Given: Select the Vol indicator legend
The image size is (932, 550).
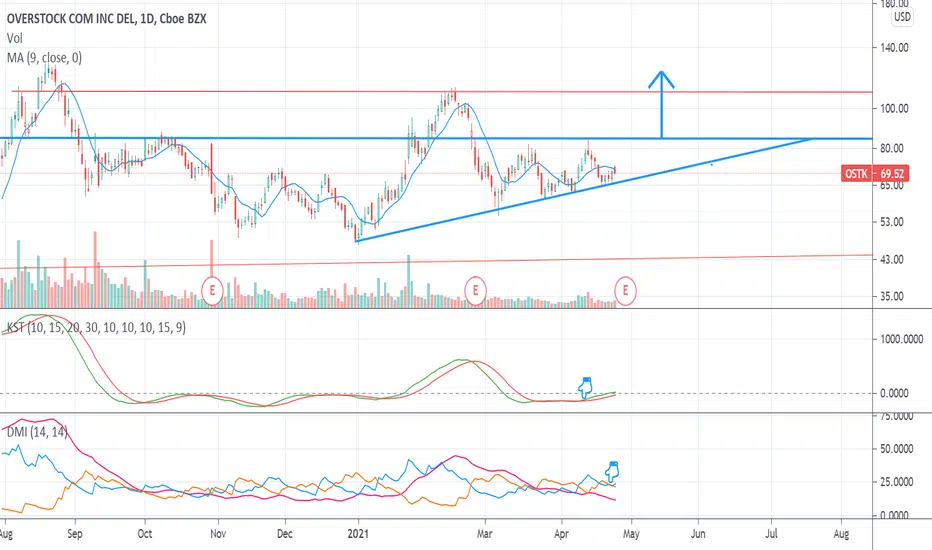Looking at the screenshot, I should (15, 38).
